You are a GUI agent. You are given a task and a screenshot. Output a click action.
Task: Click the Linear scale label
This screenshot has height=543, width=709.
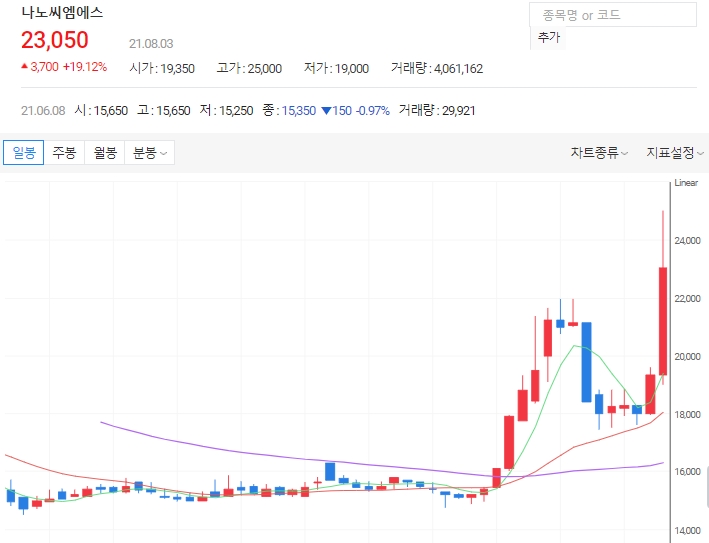click(x=686, y=183)
